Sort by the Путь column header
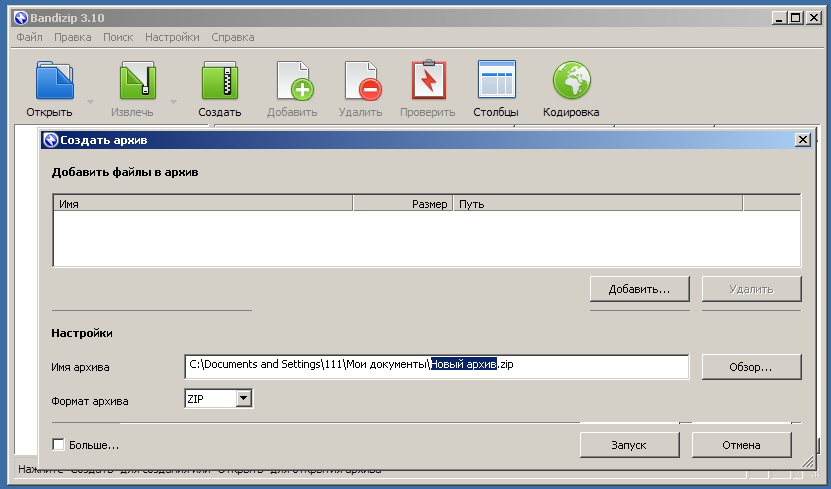This screenshot has width=831, height=489. tap(598, 204)
